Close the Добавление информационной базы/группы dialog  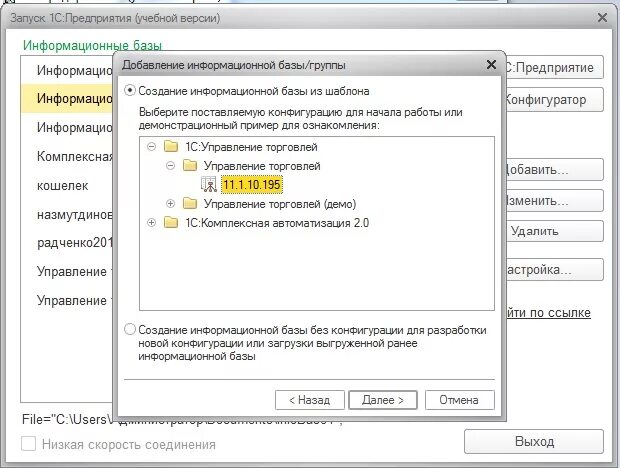click(491, 64)
